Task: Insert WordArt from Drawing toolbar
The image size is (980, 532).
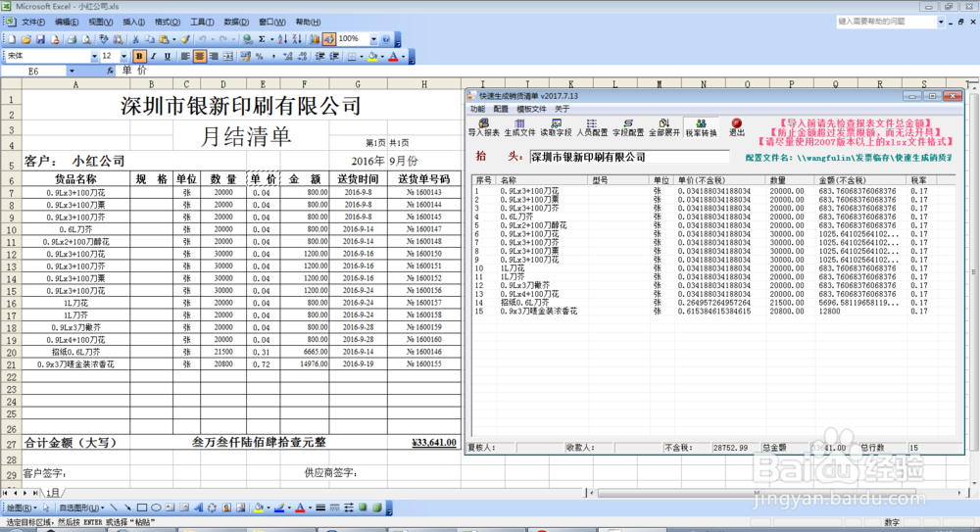Action: coord(198,508)
